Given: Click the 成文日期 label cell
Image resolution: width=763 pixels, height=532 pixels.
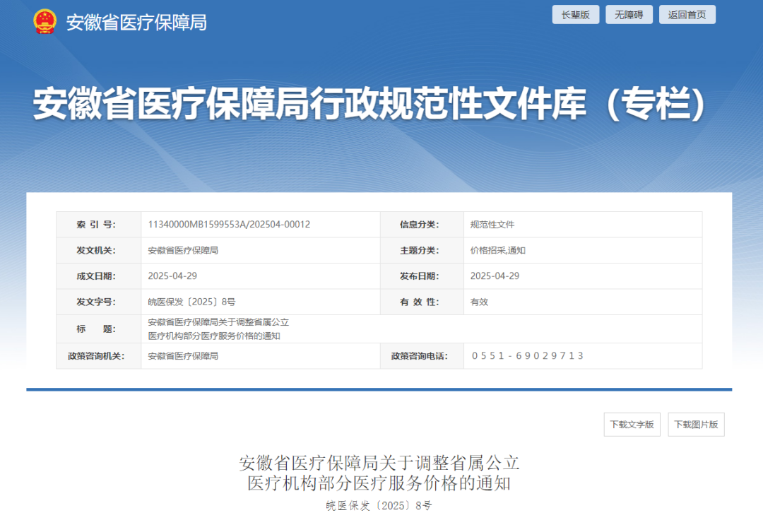Looking at the screenshot, I should coord(99,276).
